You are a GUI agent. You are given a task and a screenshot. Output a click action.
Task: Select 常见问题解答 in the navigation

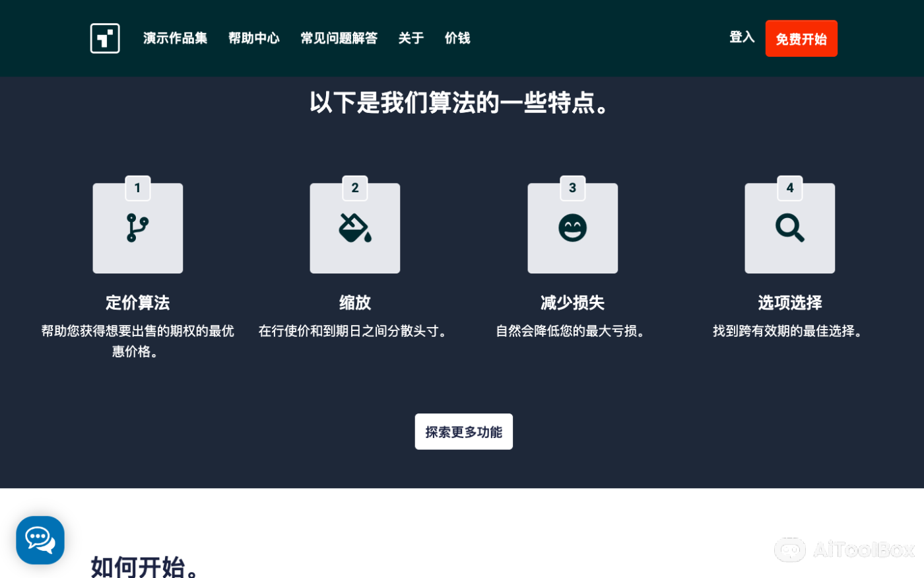coord(339,38)
